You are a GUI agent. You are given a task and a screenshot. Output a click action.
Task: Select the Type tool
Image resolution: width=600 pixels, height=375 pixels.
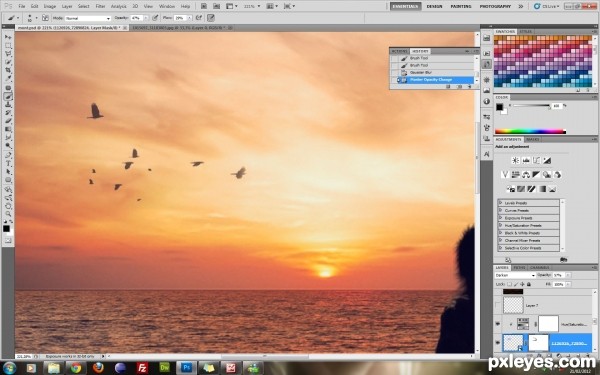pos(8,163)
